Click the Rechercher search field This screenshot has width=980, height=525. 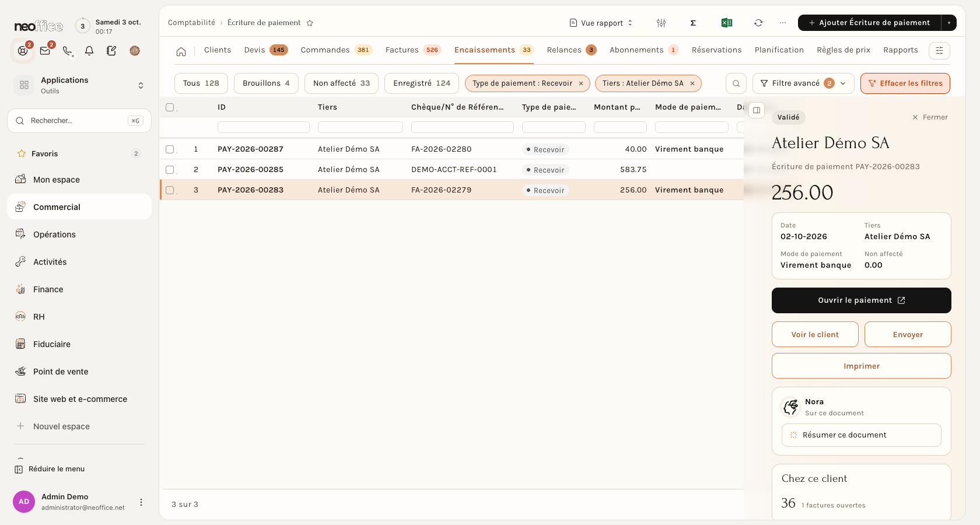pos(79,121)
